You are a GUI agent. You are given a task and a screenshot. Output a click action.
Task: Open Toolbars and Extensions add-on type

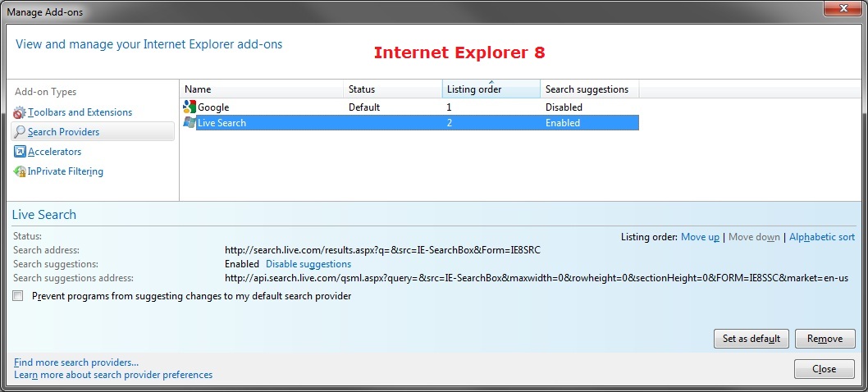click(80, 112)
